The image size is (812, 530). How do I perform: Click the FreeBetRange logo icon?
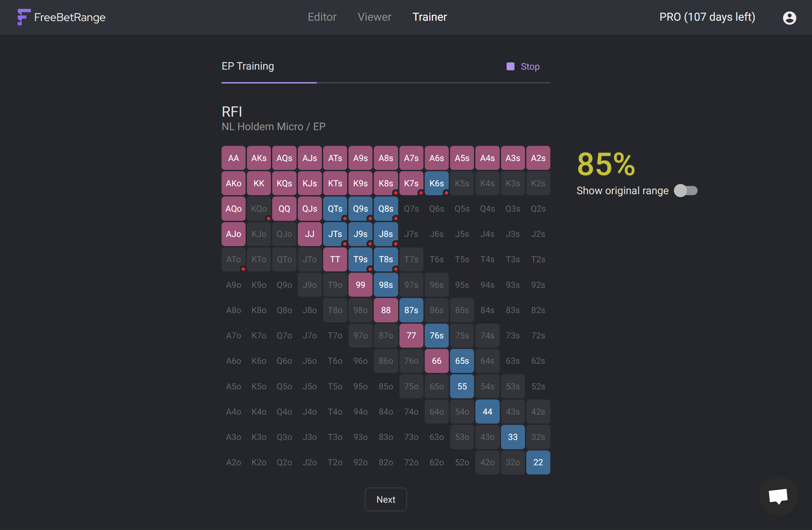click(24, 17)
